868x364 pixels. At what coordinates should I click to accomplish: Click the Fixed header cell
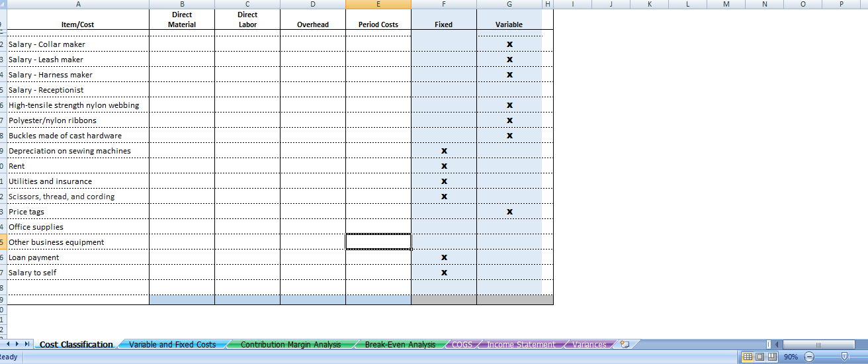444,19
